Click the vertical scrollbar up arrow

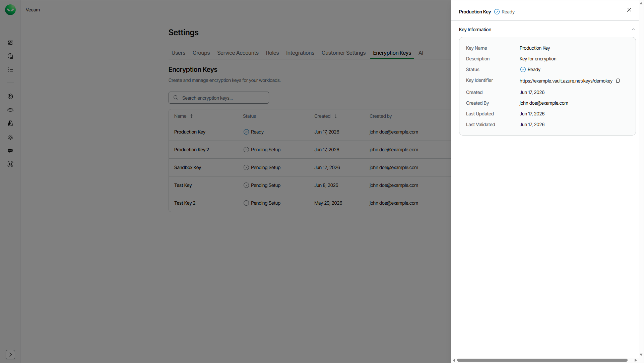point(641,3)
